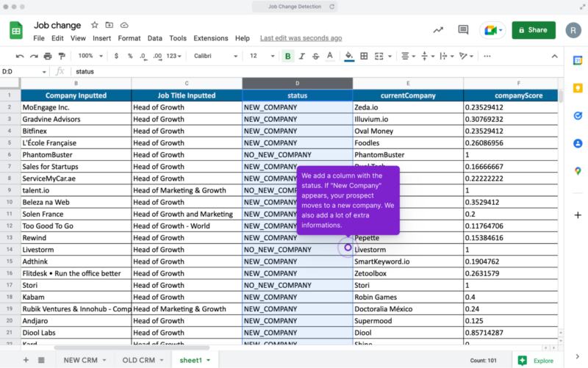Open more toolbar options ellipsis
The width and height of the screenshot is (588, 368).
click(x=487, y=57)
